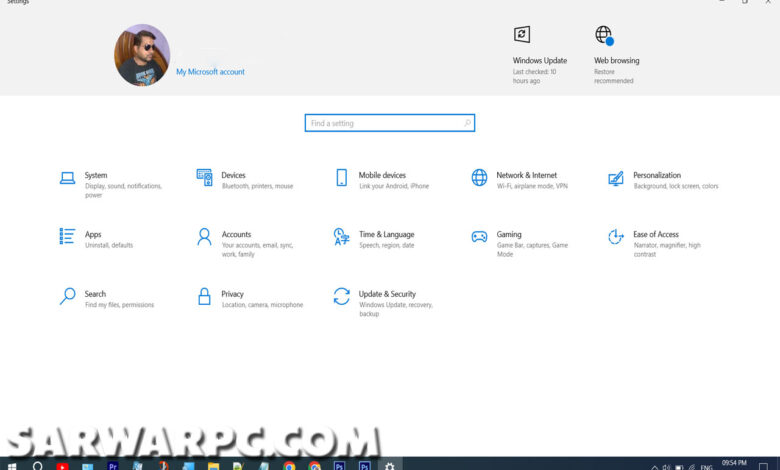Open Update & Security settings
Viewport: 780px width, 470px height.
384,302
